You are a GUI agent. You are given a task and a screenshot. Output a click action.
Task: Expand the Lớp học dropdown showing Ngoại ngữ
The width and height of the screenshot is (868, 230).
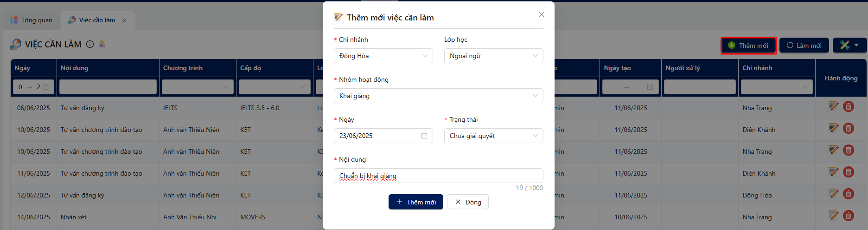[494, 56]
